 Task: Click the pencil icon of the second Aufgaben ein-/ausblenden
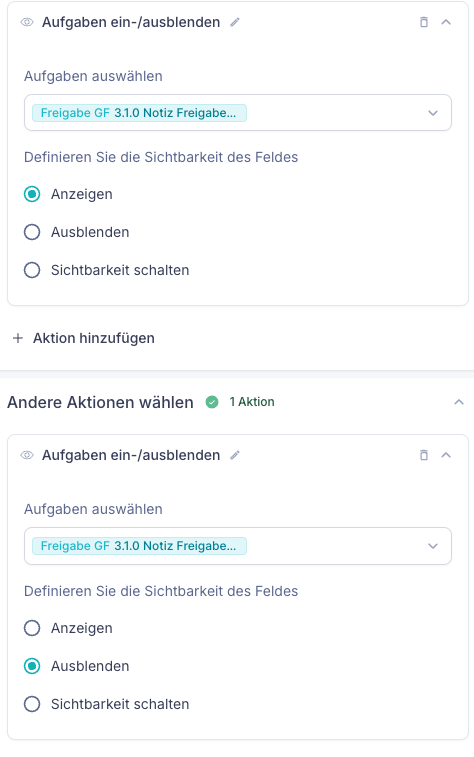pos(235,455)
